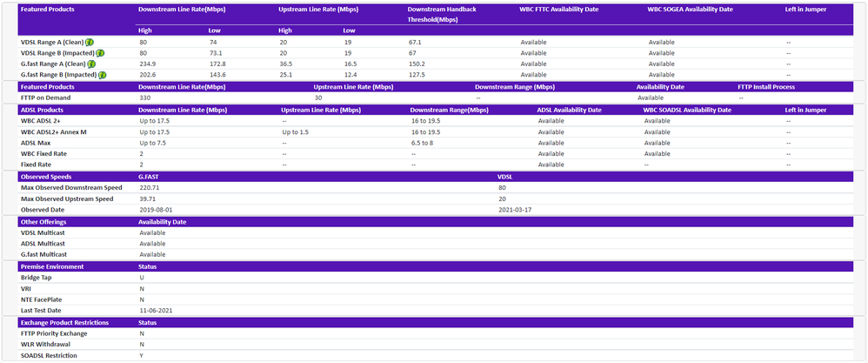
Task: Click the VDSL observed date 2021-03-17
Action: point(515,210)
